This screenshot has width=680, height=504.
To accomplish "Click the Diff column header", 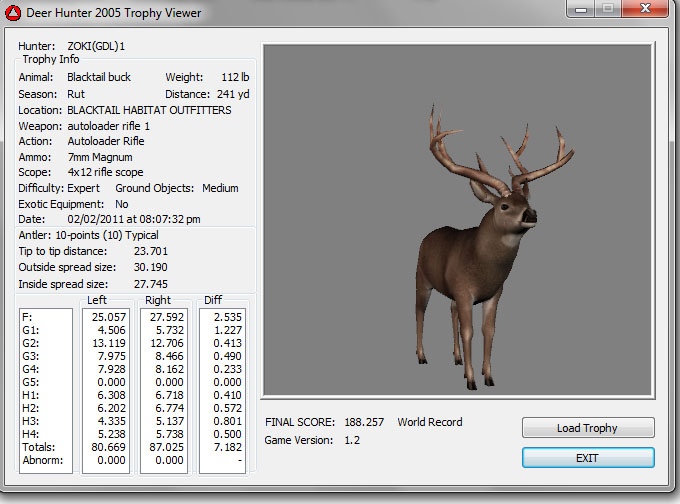I will click(x=213, y=300).
